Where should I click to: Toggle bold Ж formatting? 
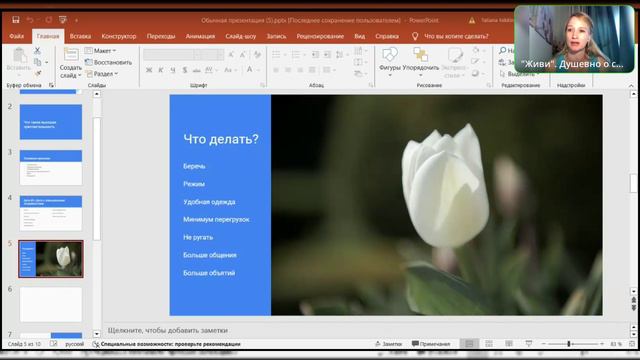[x=149, y=70]
